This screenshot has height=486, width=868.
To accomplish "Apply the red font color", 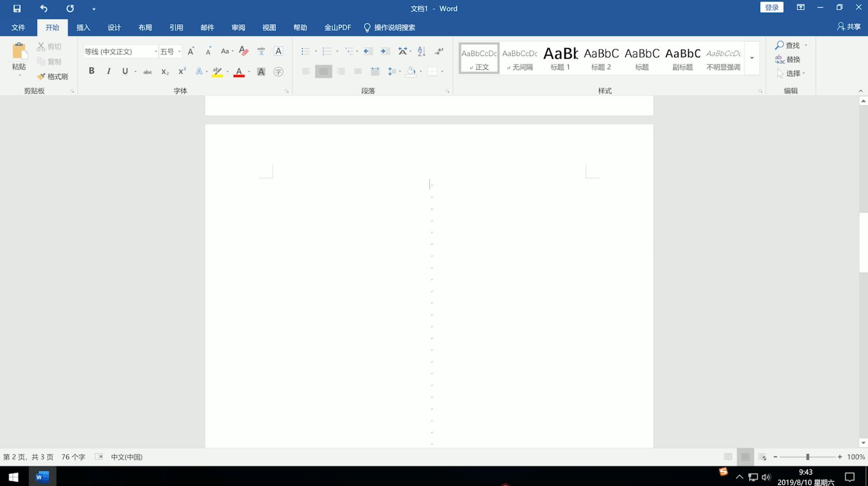I will tap(239, 72).
